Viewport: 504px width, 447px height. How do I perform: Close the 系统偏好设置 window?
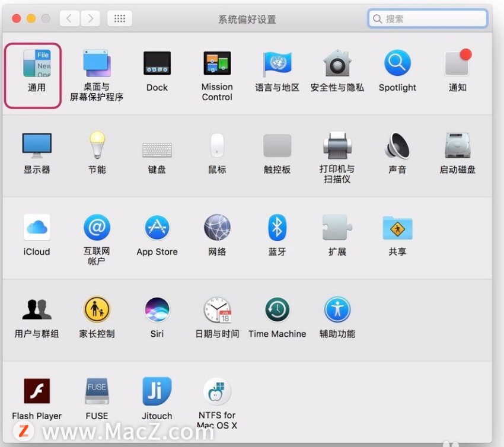17,18
